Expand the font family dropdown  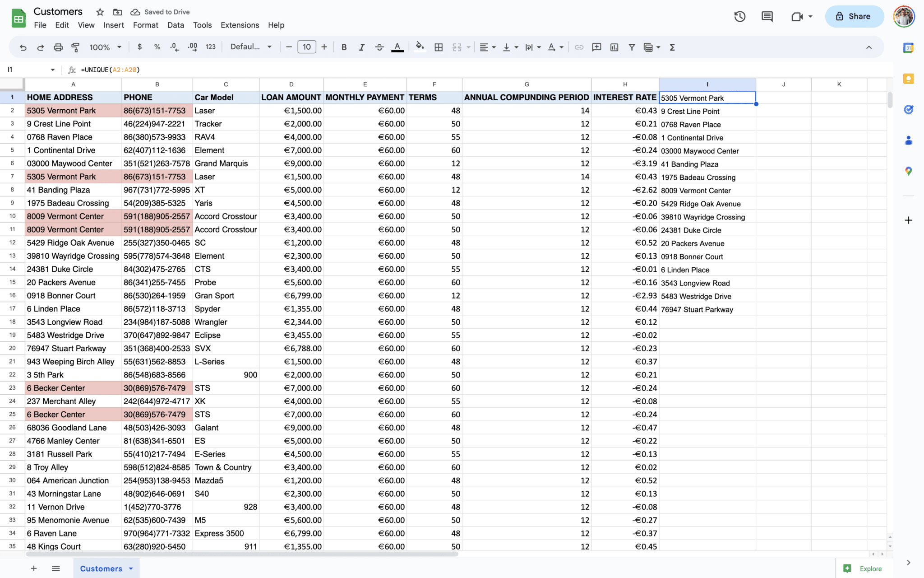pos(251,47)
